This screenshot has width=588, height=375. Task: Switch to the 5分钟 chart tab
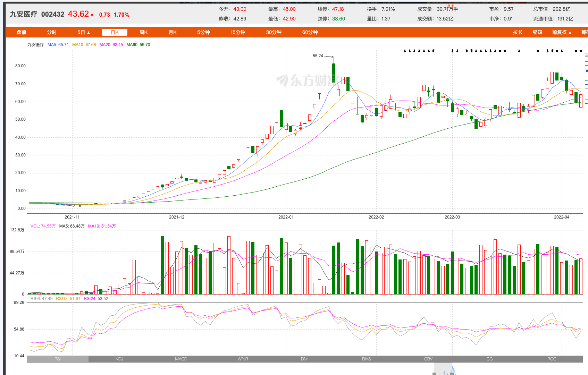click(203, 32)
